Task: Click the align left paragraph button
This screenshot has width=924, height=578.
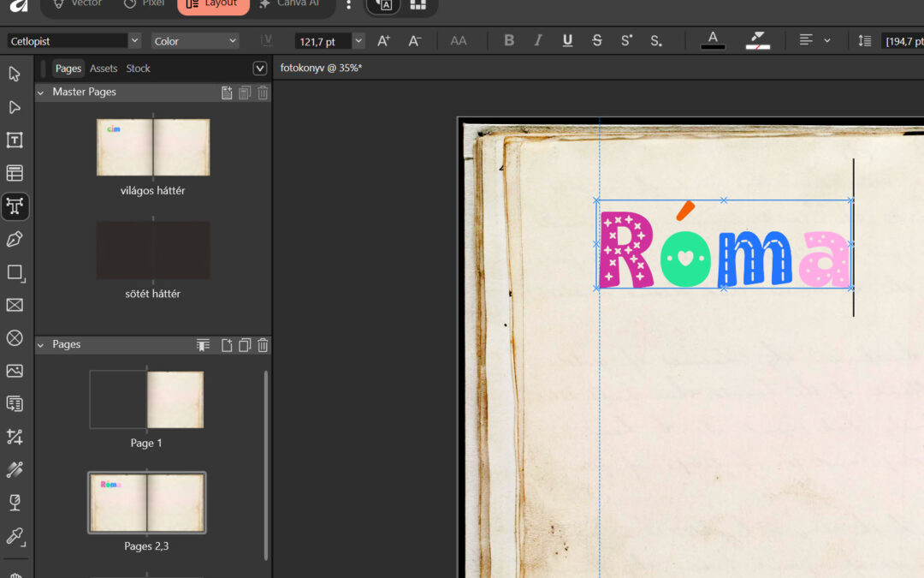Action: (806, 40)
